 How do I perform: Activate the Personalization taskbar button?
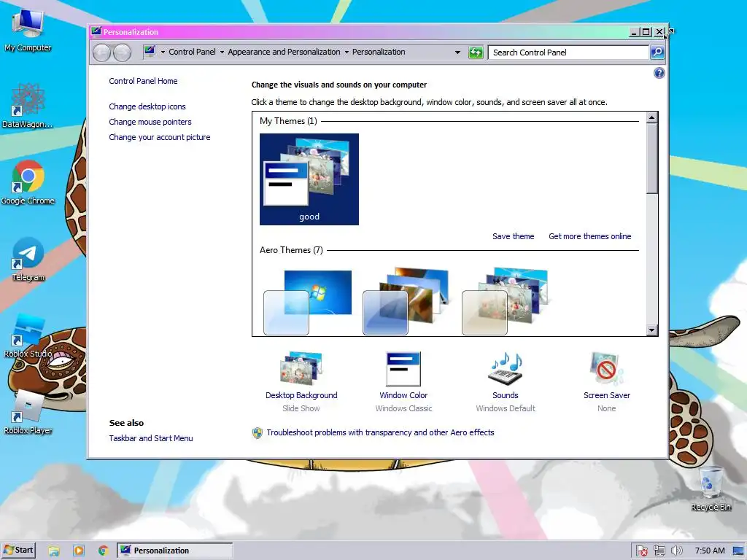tap(175, 551)
